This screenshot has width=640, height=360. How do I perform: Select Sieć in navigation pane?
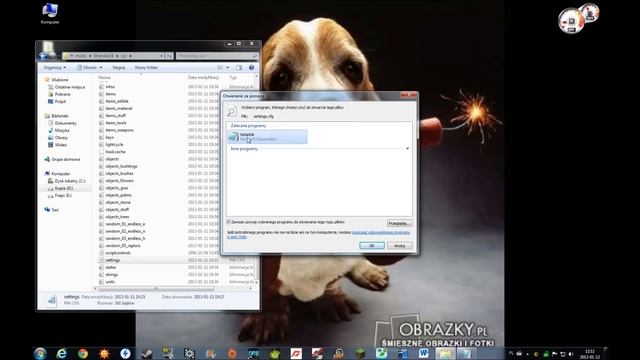(x=55, y=210)
